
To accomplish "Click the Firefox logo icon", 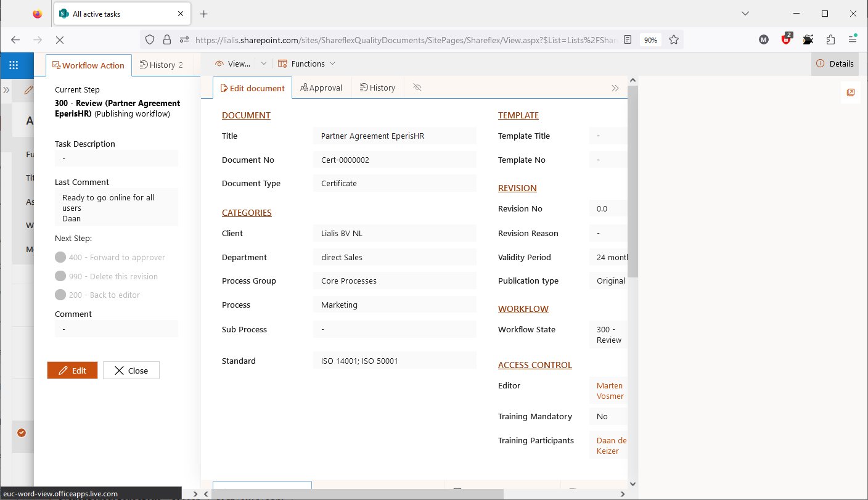I will click(x=38, y=14).
